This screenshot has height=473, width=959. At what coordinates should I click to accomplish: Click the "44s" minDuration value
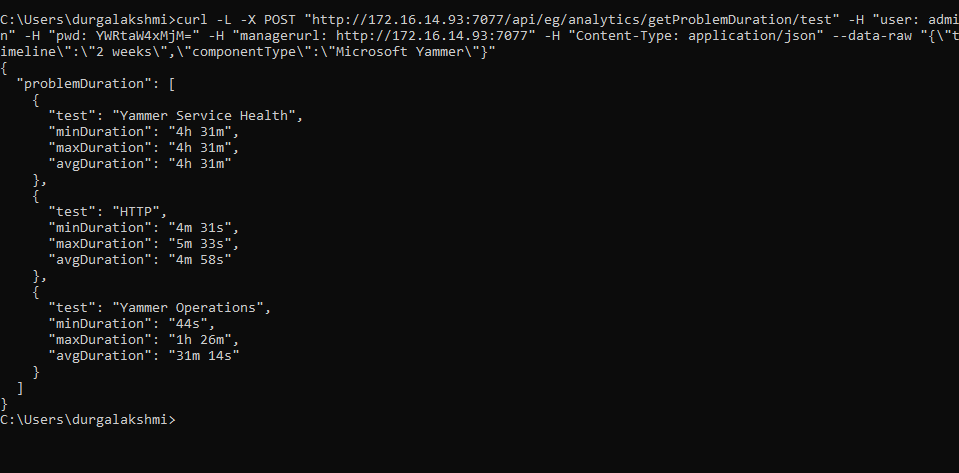click(x=191, y=323)
